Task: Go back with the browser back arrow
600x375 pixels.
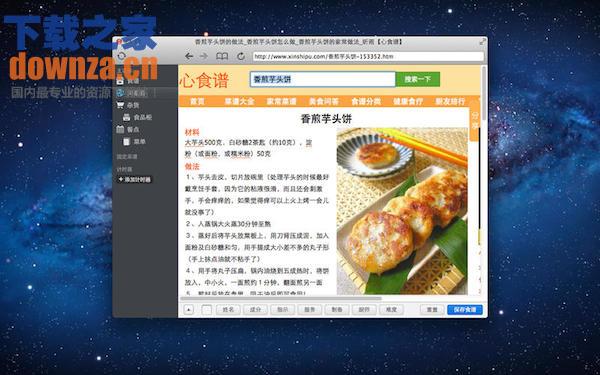Action: (x=189, y=56)
